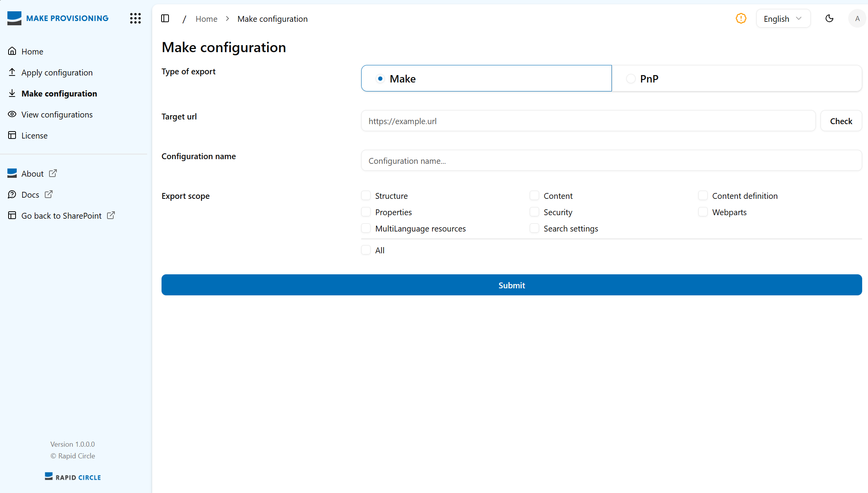Tick the All export scope checkbox
The image size is (868, 493).
click(366, 250)
